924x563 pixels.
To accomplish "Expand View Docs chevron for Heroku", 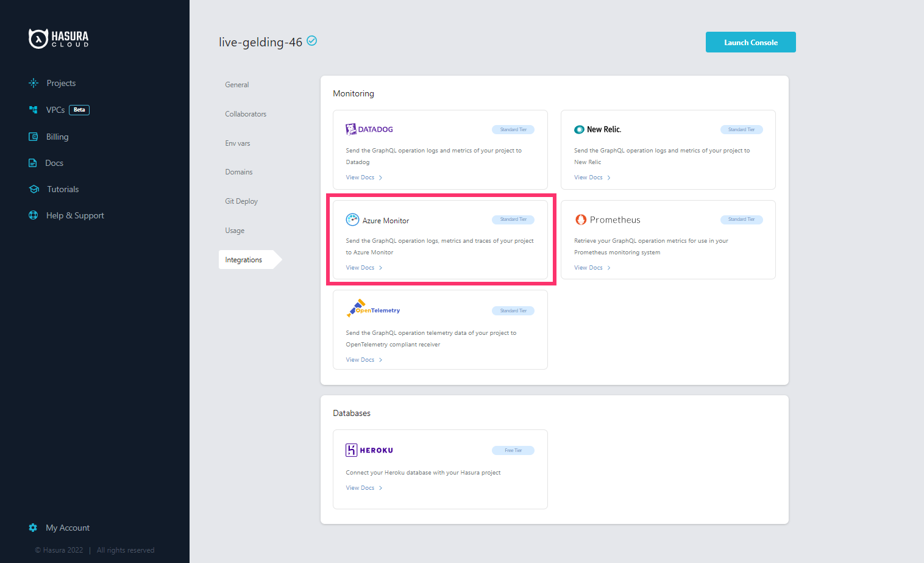I will pos(381,487).
